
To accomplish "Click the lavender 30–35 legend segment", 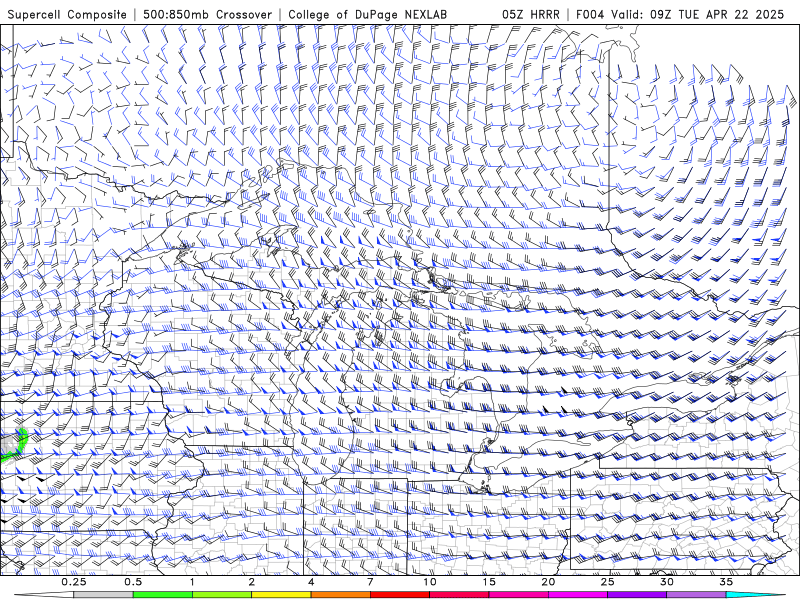I will 696,595.
